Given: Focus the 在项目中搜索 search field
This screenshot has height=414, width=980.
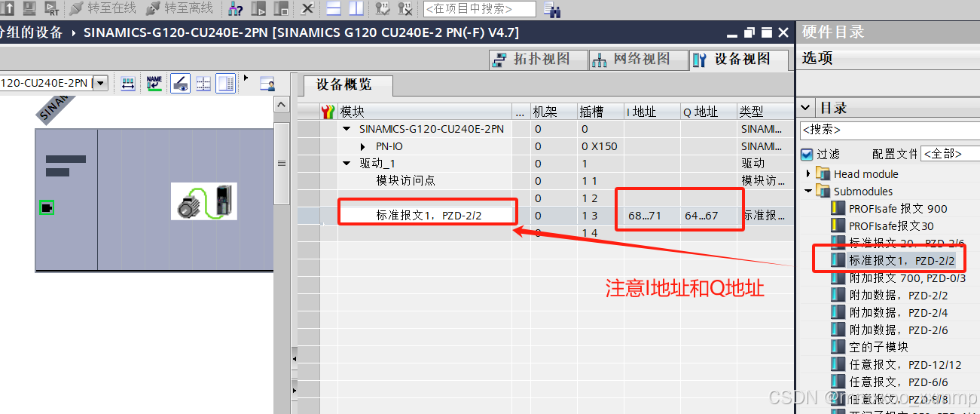Looking at the screenshot, I should click(480, 8).
